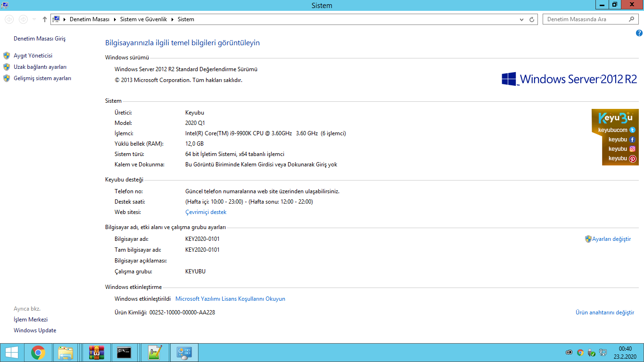The width and height of the screenshot is (644, 362).
Task: Open Windows Update in the sidebar
Action: pyautogui.click(x=35, y=330)
